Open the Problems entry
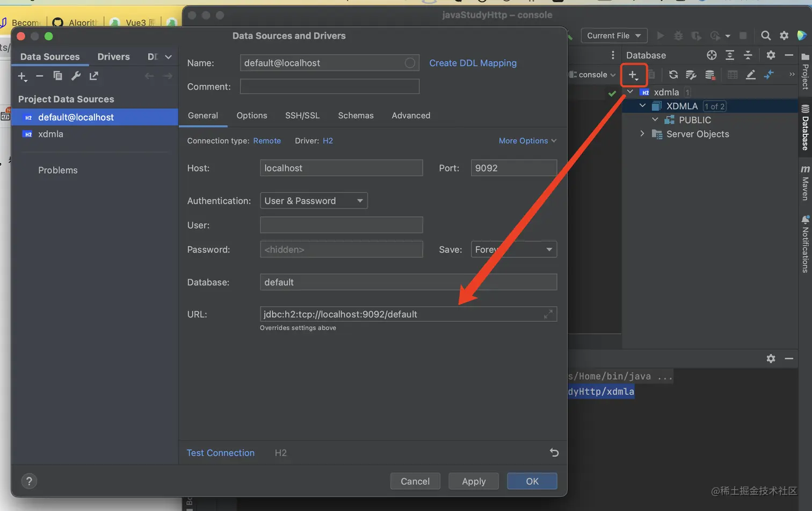 click(x=58, y=170)
